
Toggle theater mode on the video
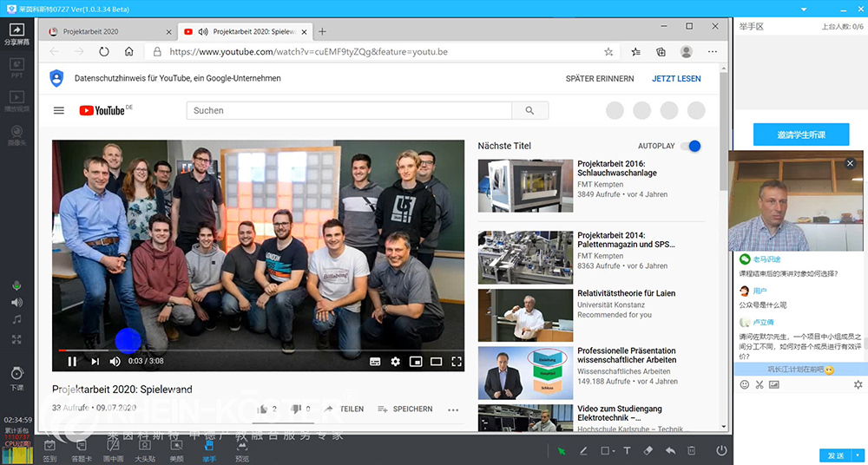437,362
